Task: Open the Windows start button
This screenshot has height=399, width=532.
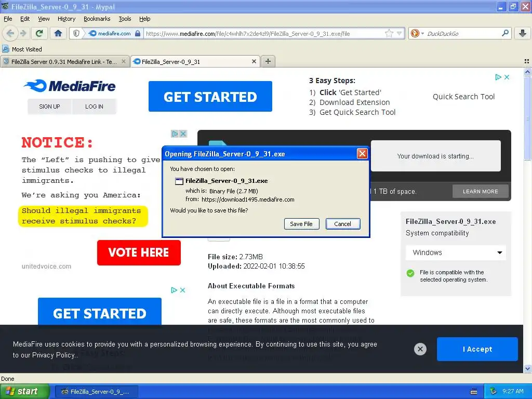Action: click(24, 392)
